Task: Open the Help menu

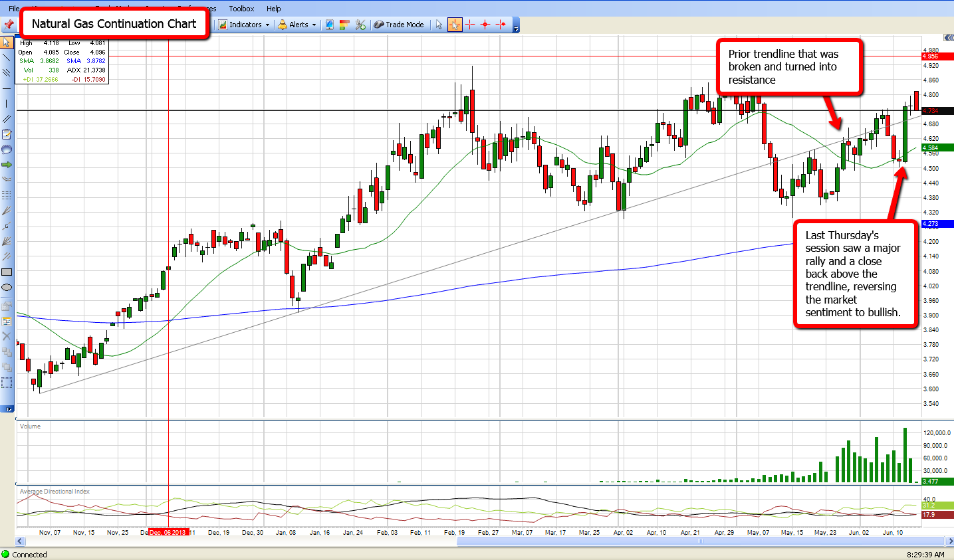Action: tap(273, 9)
